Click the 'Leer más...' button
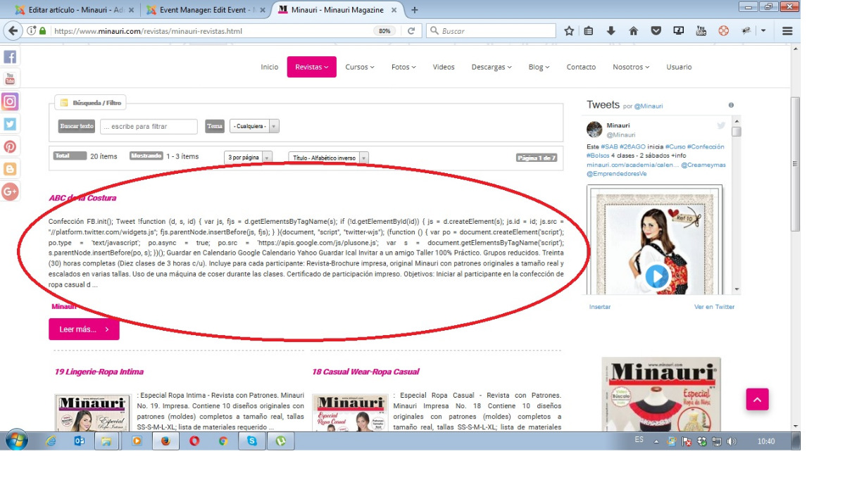This screenshot has height=504, width=845. tap(84, 329)
